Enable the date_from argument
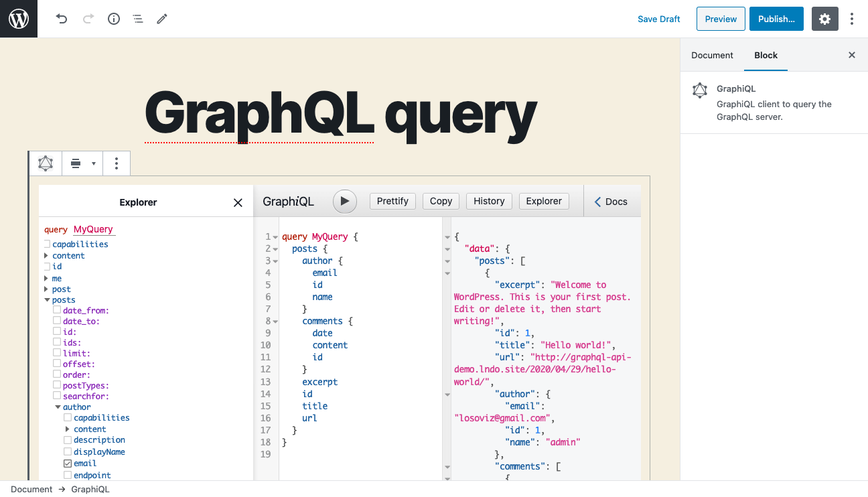The image size is (868, 497). coord(57,310)
